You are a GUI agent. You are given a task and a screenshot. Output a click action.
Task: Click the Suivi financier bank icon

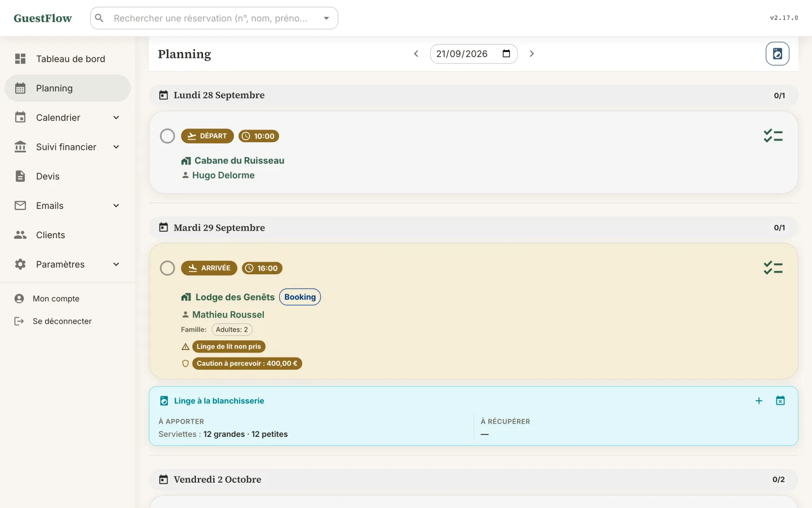click(20, 147)
